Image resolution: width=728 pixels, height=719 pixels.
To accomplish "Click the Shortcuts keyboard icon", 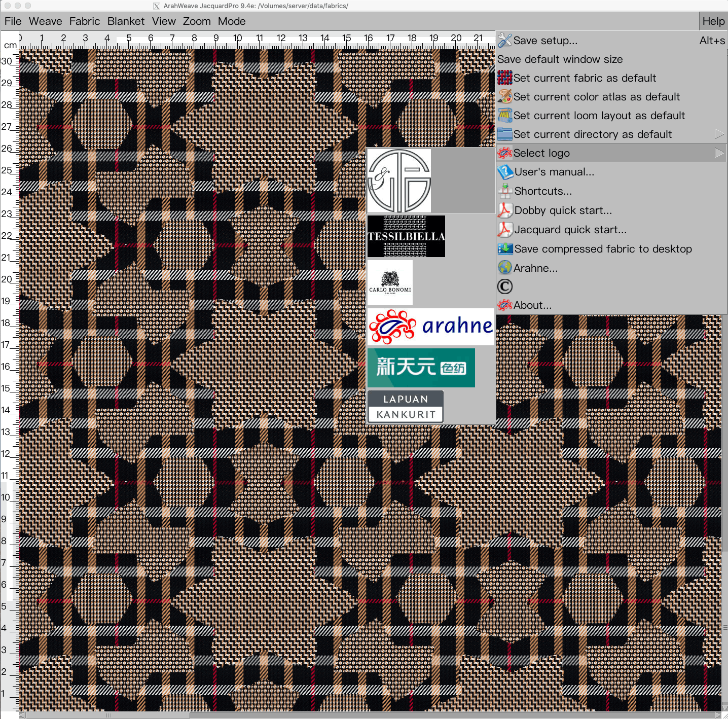I will pos(505,191).
